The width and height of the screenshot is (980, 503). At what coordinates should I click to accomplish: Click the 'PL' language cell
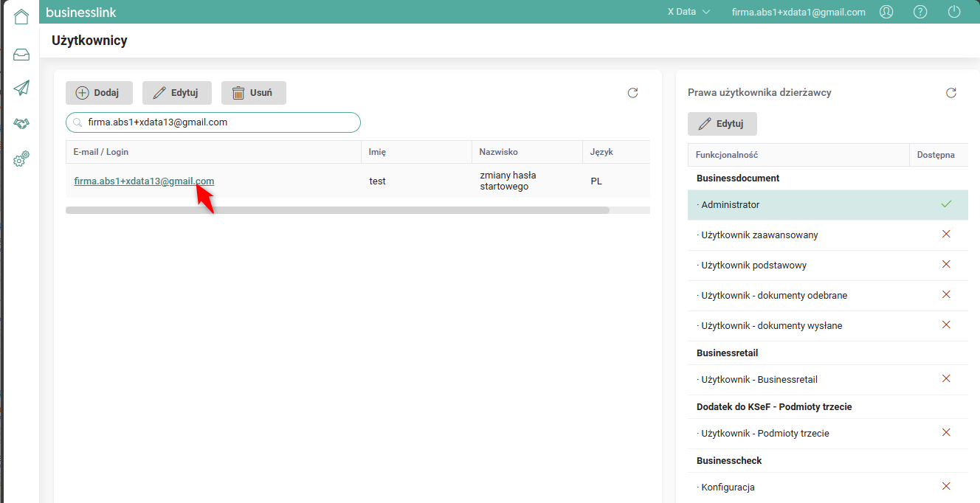(596, 181)
